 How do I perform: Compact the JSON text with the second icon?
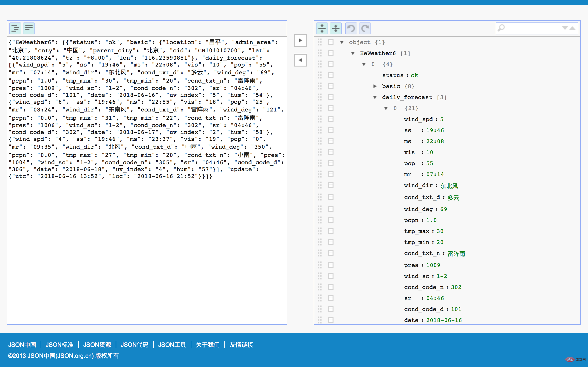click(x=29, y=28)
